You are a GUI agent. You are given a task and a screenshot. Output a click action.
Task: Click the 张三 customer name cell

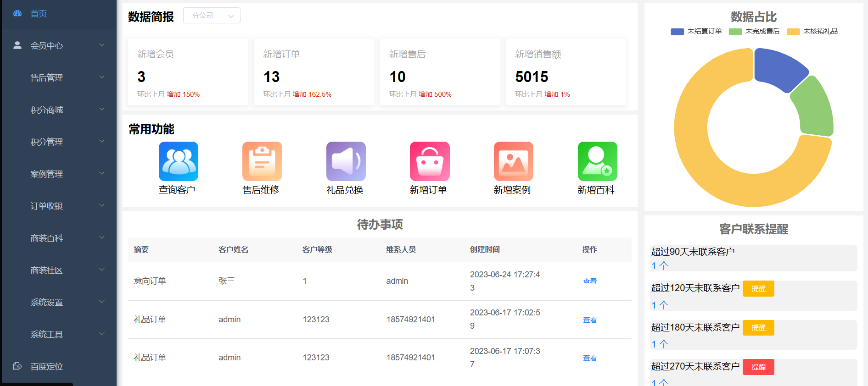tap(227, 281)
